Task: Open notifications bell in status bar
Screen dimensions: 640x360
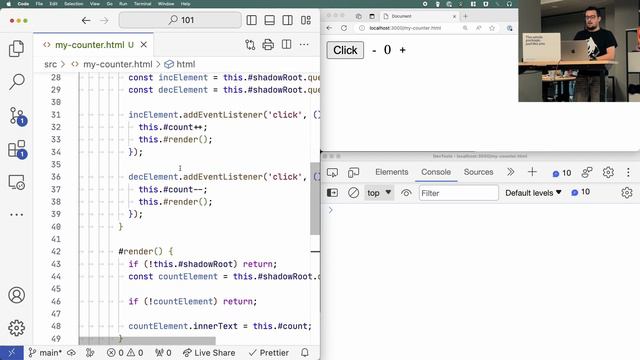Action: (x=305, y=353)
